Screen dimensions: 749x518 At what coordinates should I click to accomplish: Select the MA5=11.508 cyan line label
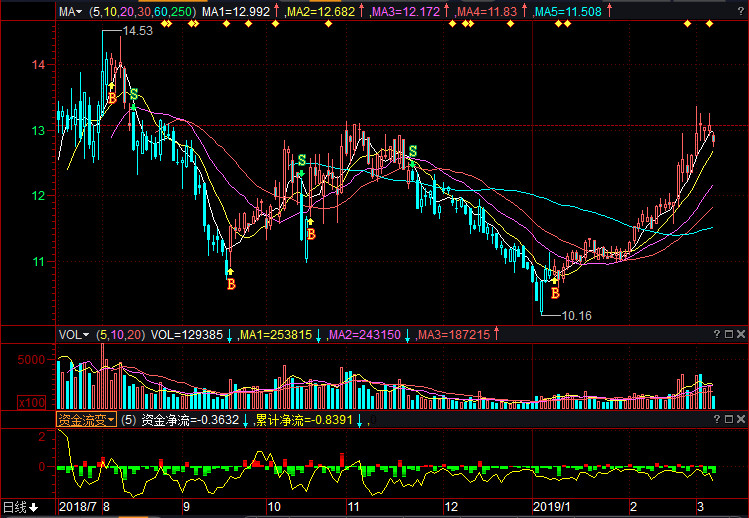point(568,12)
